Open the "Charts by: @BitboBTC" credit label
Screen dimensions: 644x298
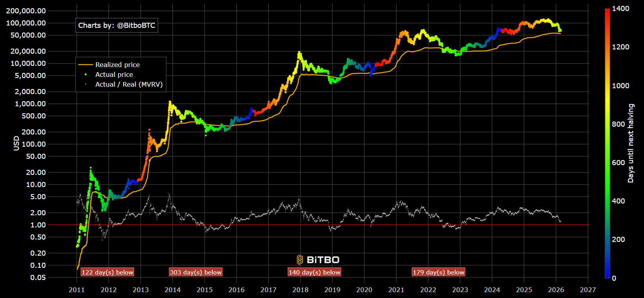click(x=117, y=25)
